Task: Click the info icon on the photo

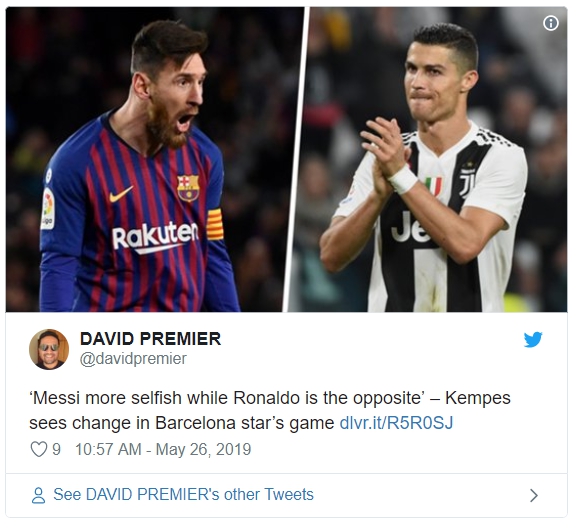Action: click(x=551, y=23)
